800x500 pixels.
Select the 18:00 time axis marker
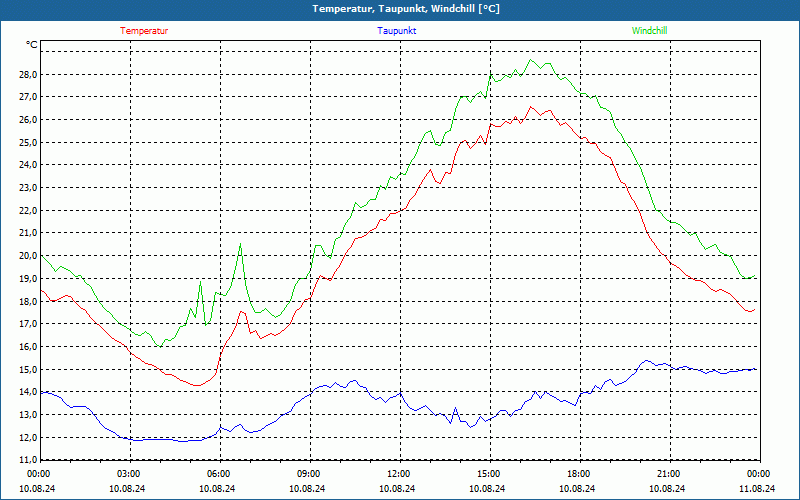coord(579,474)
